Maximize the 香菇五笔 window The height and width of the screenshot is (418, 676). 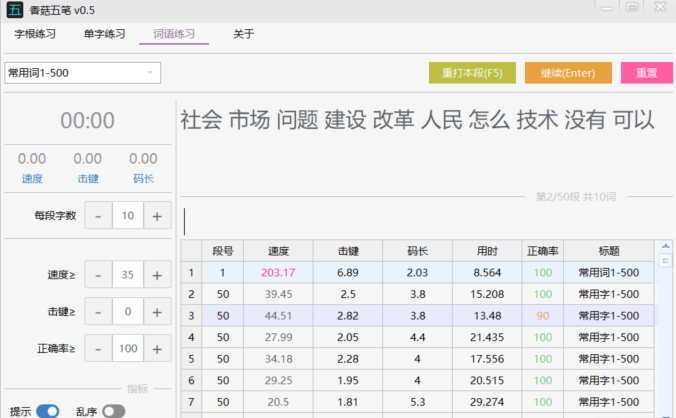[632, 7]
